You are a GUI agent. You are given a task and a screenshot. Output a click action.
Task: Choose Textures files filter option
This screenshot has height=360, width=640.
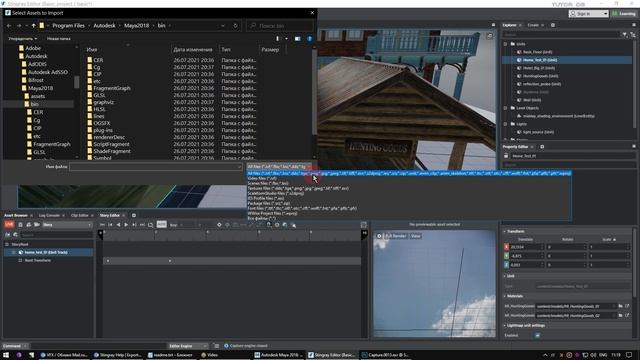tap(298, 189)
